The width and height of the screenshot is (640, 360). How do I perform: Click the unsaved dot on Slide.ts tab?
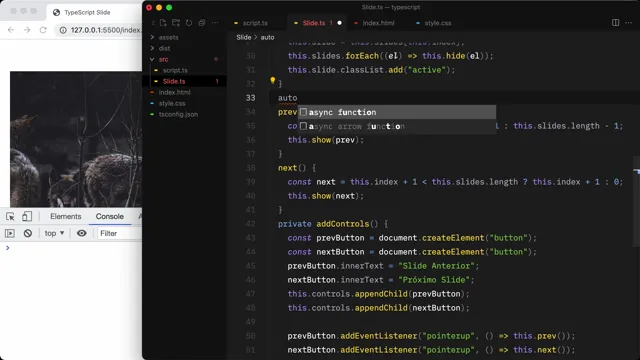pos(339,23)
